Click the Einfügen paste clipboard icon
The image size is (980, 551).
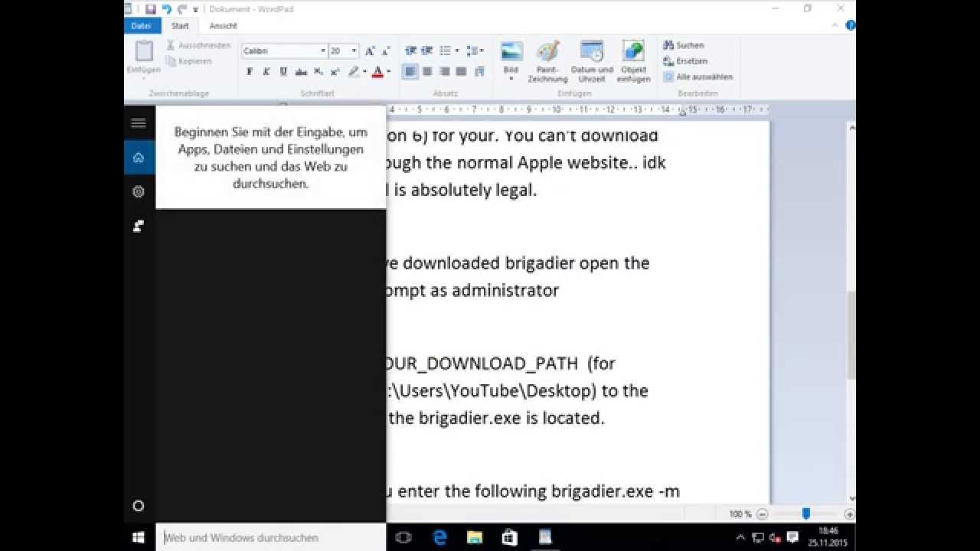pyautogui.click(x=144, y=51)
